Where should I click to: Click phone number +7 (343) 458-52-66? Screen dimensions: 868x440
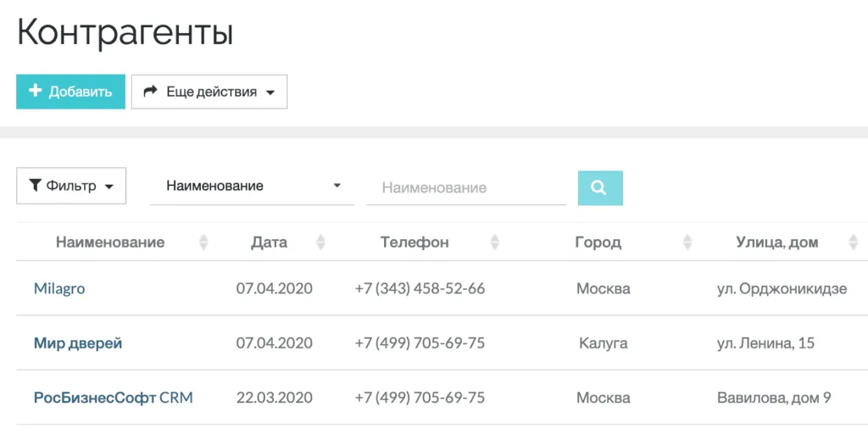tap(420, 288)
